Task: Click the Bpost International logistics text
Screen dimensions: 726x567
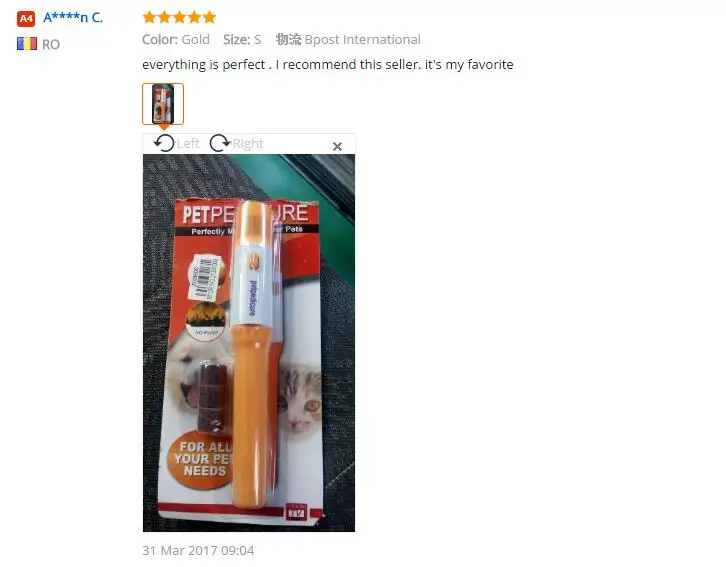Action: tap(363, 40)
